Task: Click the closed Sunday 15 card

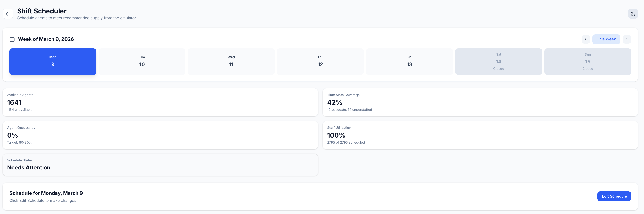Action: pos(588,61)
